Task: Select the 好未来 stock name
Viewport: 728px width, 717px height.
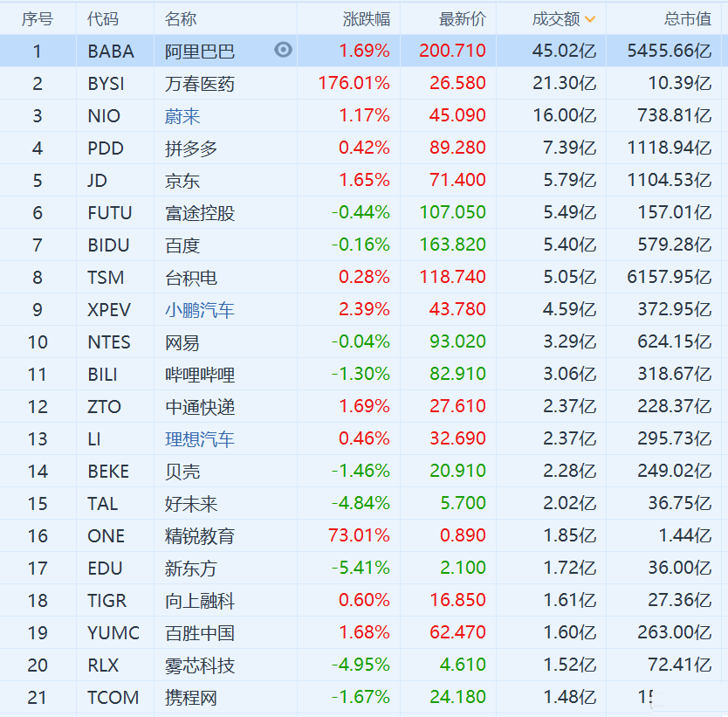Action: [x=191, y=503]
